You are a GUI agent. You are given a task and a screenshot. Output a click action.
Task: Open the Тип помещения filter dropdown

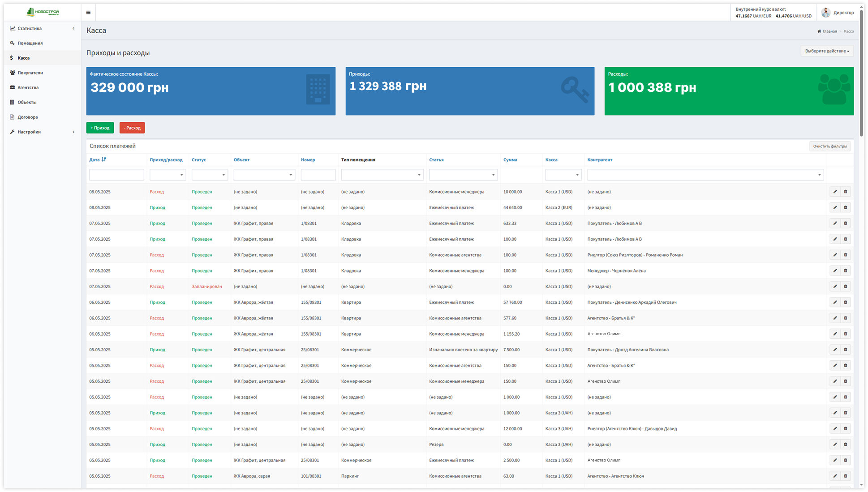[x=382, y=174]
